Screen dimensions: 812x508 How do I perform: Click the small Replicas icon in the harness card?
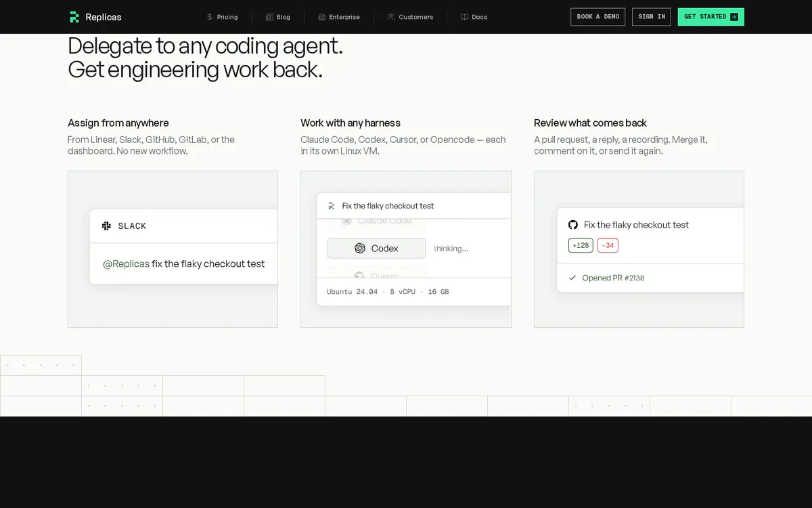pyautogui.click(x=332, y=206)
